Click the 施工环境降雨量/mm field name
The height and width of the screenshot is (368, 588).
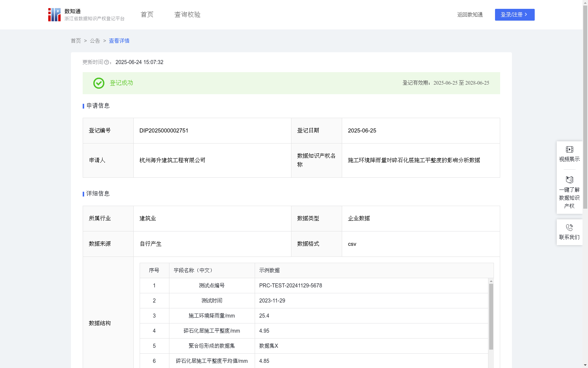pyautogui.click(x=212, y=316)
